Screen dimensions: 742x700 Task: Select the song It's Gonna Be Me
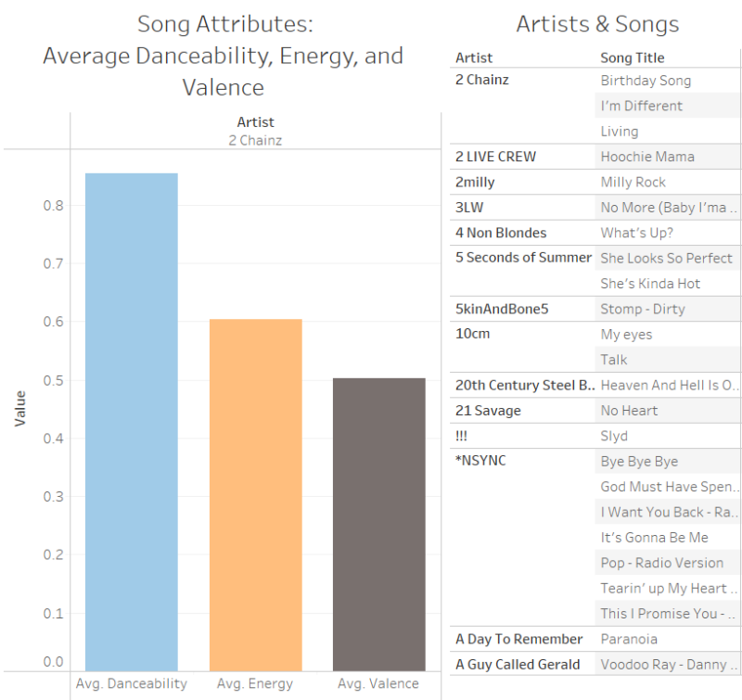(654, 537)
